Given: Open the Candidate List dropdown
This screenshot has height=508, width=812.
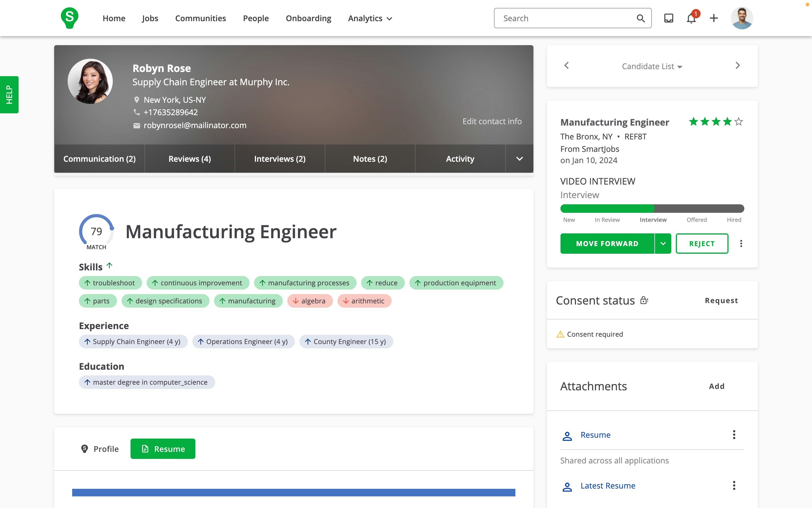Looking at the screenshot, I should 652,67.
